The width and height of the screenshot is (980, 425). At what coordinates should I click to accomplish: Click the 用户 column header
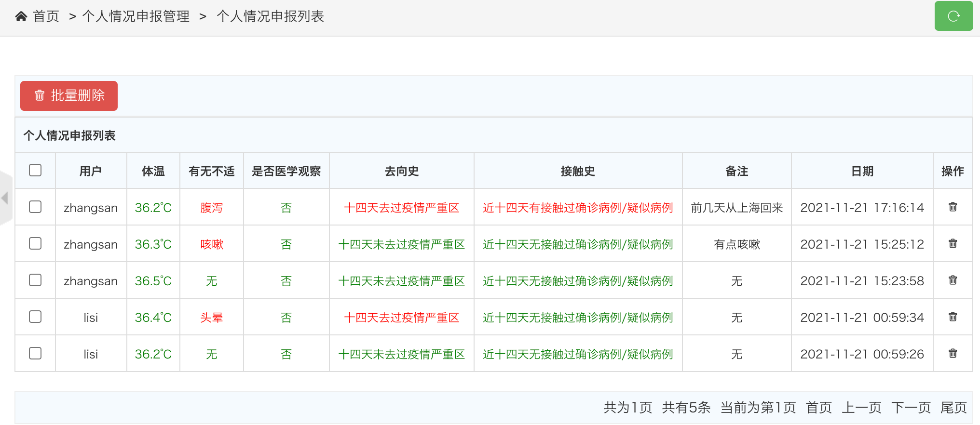[x=91, y=171]
